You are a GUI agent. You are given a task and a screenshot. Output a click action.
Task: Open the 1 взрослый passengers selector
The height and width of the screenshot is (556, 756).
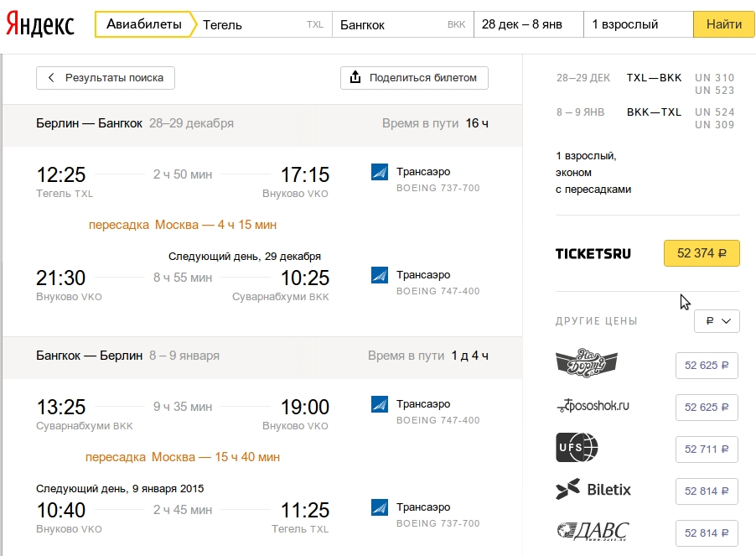639,24
